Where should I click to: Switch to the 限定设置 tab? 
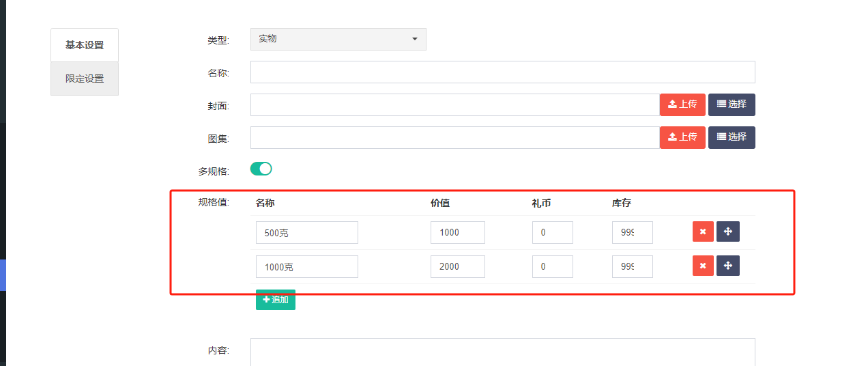point(85,79)
